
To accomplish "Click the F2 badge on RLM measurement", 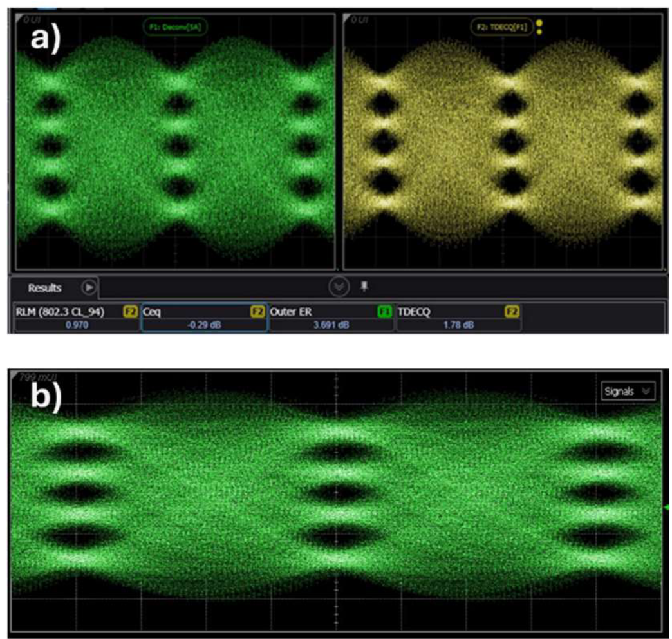I will click(x=130, y=311).
